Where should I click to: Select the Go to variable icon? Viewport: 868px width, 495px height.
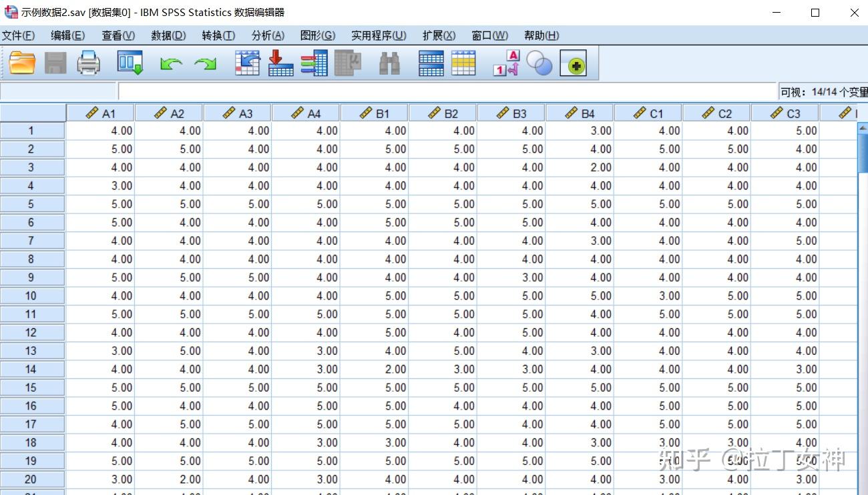tap(280, 63)
